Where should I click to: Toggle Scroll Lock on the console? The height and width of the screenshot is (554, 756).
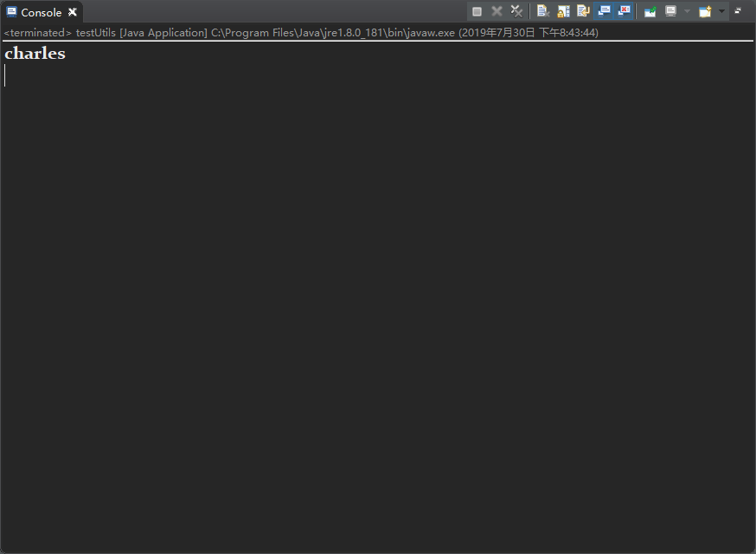coord(564,11)
